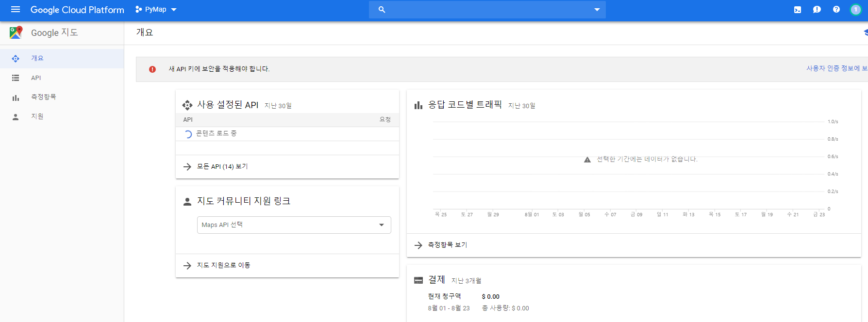This screenshot has width=868, height=322.
Task: Open the Maps API 선택 dropdown
Action: point(294,225)
